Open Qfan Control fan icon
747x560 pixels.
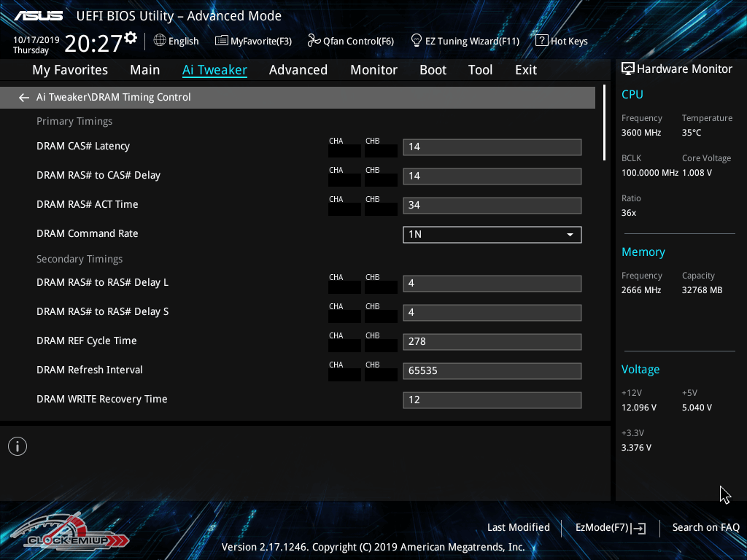[x=314, y=41]
